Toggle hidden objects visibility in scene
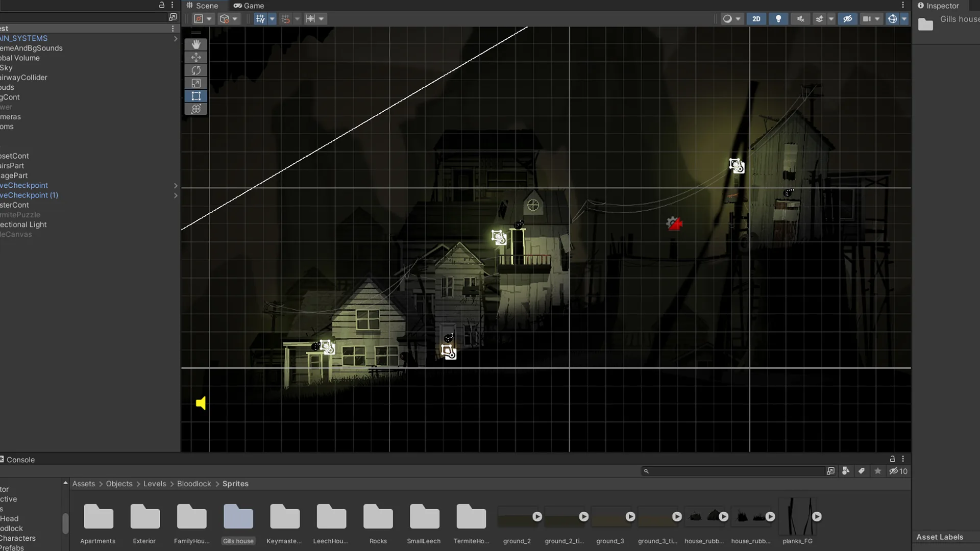 click(848, 19)
